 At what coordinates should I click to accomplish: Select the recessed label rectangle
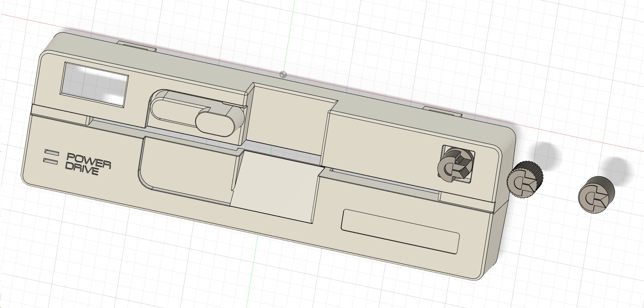pos(400,231)
